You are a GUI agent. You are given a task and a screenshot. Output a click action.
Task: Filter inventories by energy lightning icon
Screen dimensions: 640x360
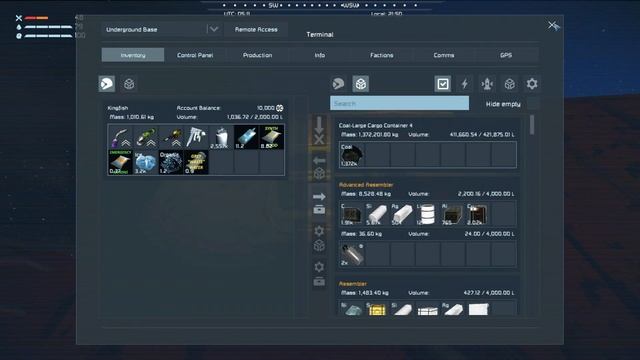[x=465, y=84]
